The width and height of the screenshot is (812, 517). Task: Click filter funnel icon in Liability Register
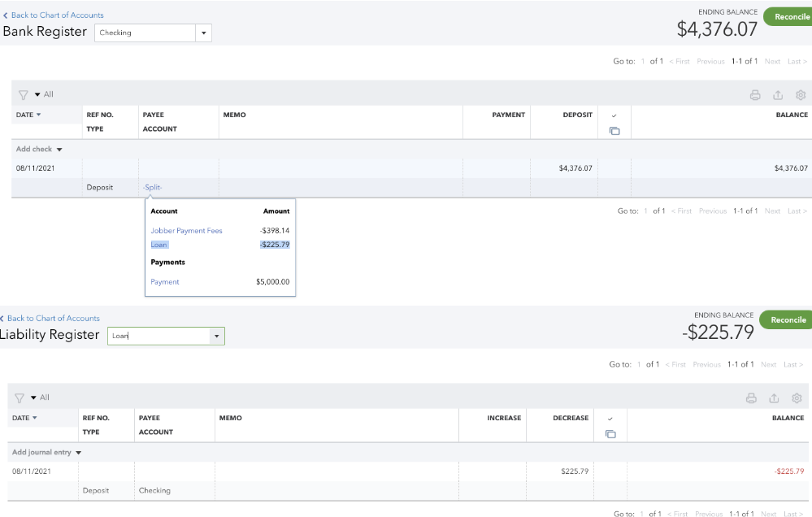(x=20, y=398)
